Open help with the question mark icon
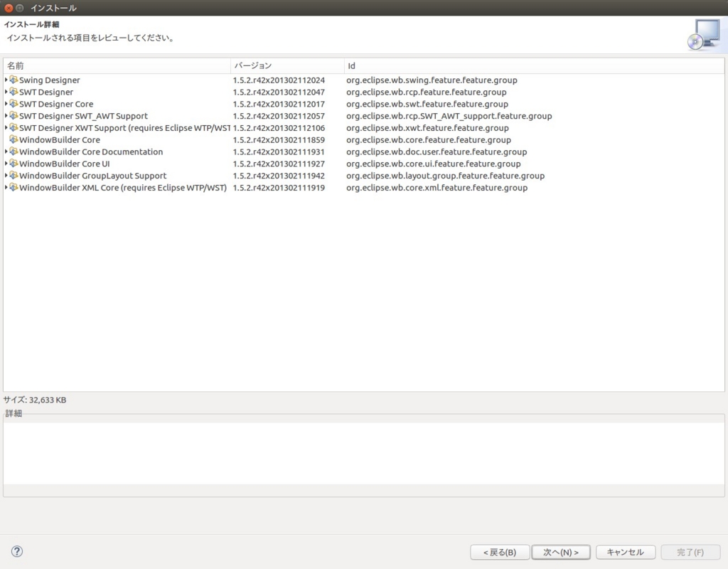 coord(17,551)
